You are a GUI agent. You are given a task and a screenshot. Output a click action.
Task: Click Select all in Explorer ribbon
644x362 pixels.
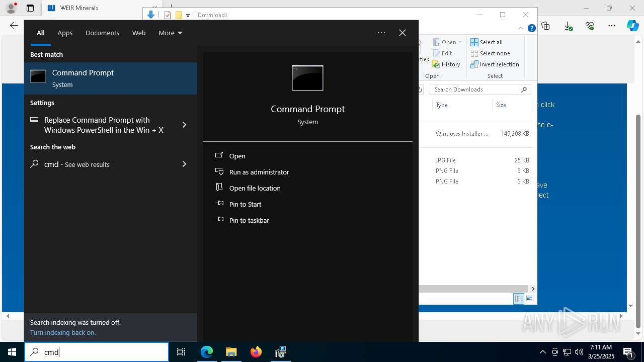(487, 42)
